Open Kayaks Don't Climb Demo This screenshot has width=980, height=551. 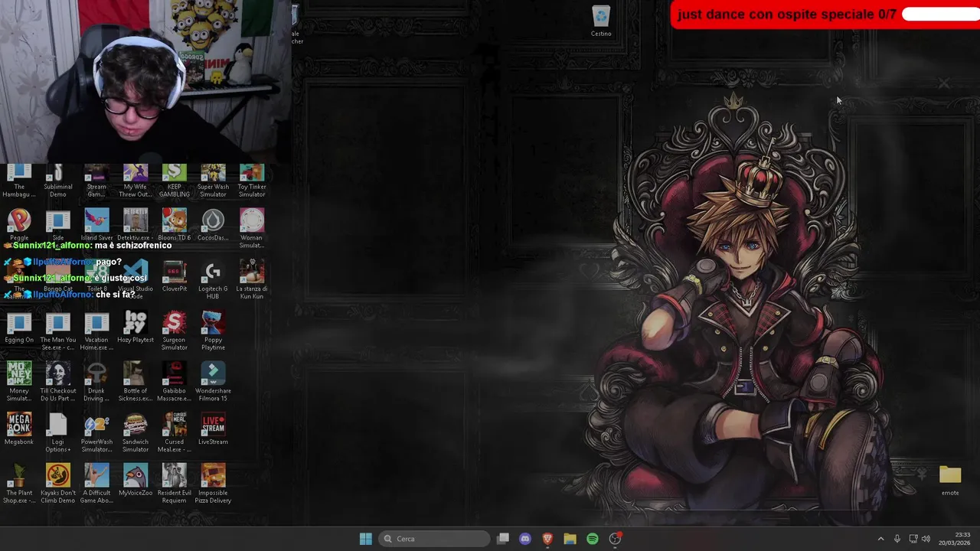click(x=58, y=484)
